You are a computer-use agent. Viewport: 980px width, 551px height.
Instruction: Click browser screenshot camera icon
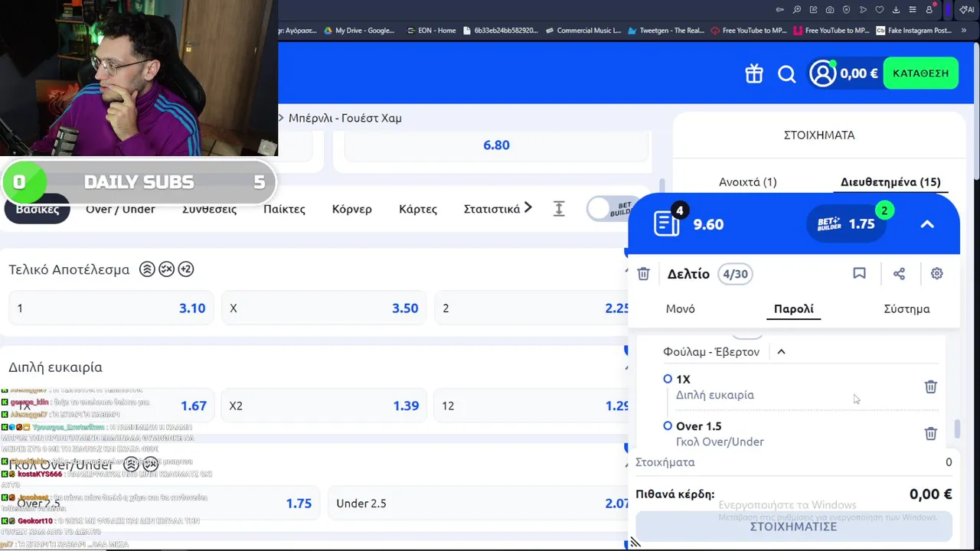[830, 10]
